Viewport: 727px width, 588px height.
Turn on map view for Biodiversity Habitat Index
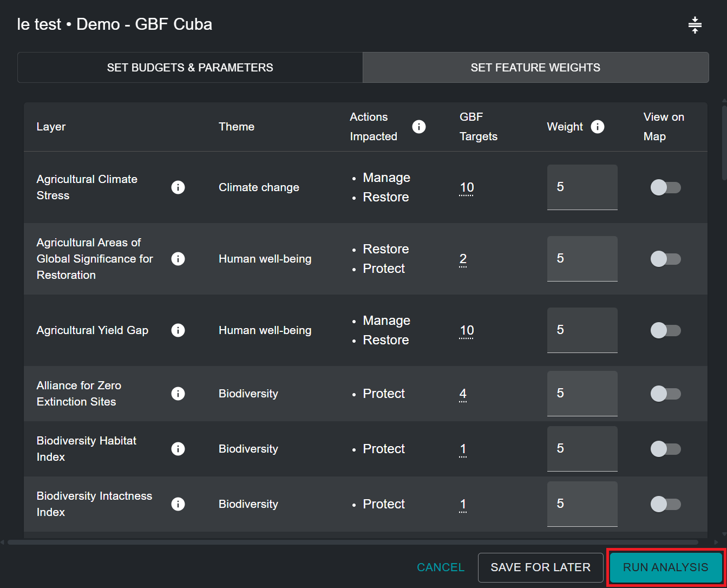tap(665, 449)
